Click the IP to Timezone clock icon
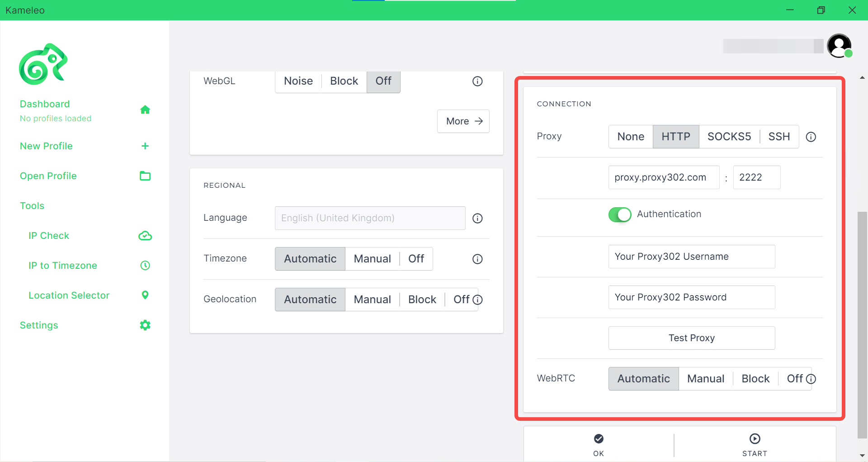868x462 pixels. [x=145, y=265]
